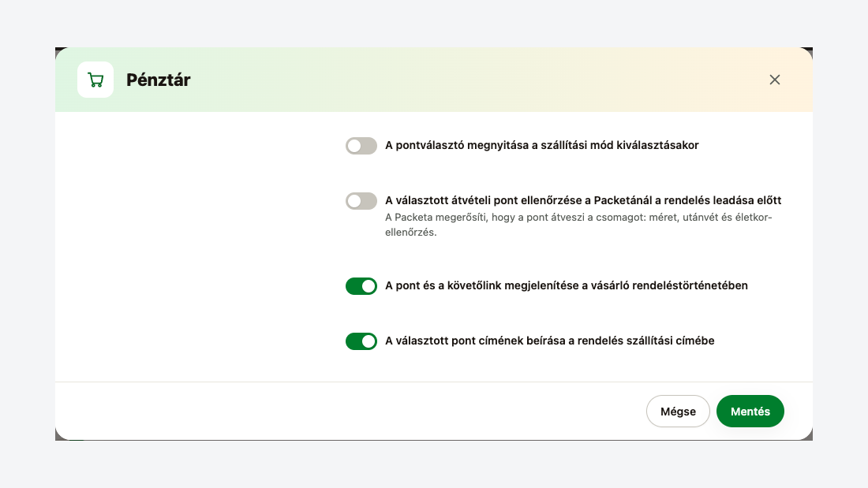This screenshot has width=868, height=488.
Task: Click the Pénztár dialog title
Action: coord(159,80)
